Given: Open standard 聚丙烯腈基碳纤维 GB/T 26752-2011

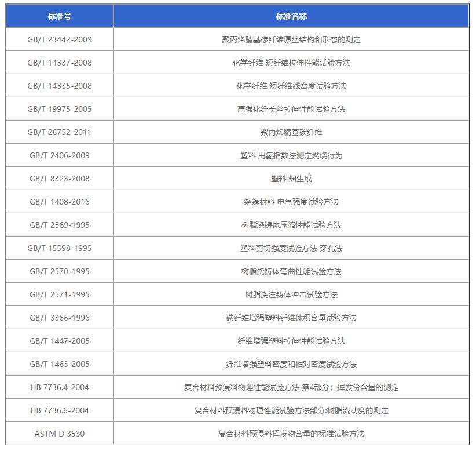Looking at the screenshot, I should [293, 132].
